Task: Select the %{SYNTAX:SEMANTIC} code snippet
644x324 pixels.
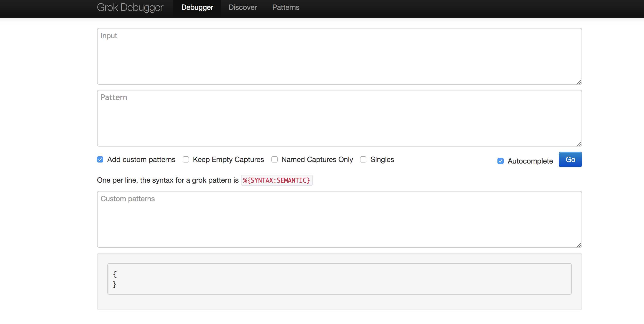Action: tap(277, 180)
